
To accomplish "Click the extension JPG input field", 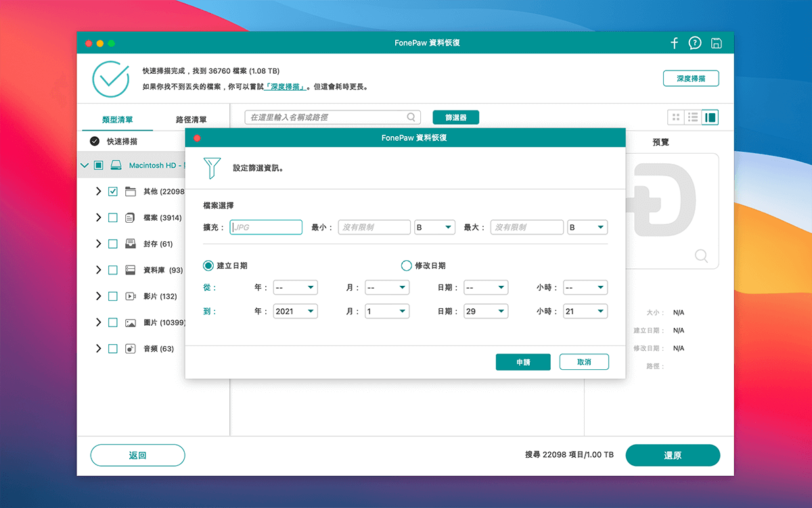I will [266, 228].
